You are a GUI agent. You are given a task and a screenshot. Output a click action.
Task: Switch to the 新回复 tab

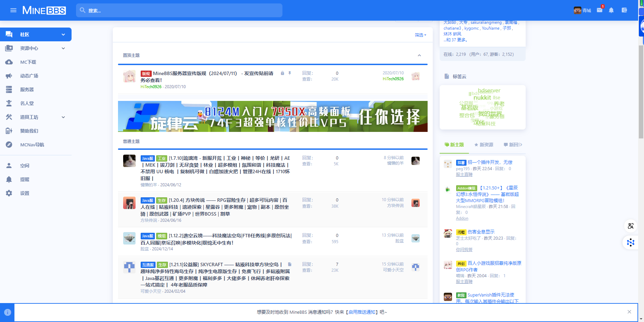pos(513,145)
